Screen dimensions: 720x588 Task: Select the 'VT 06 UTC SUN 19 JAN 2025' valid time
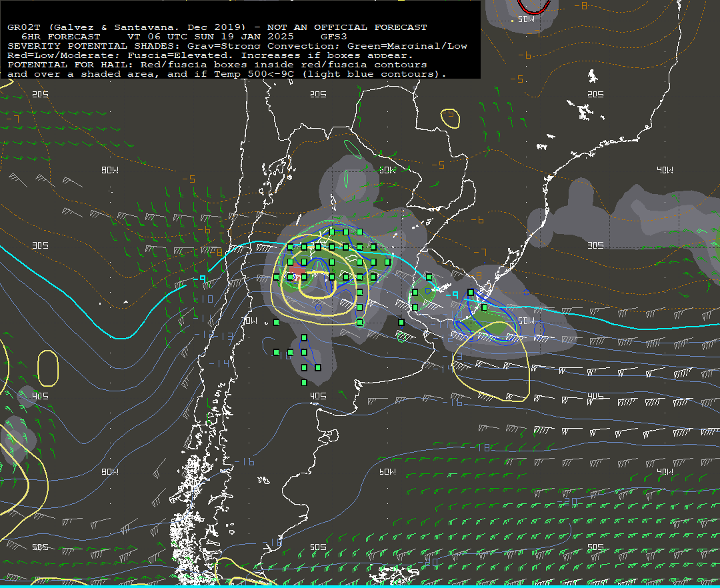click(211, 36)
